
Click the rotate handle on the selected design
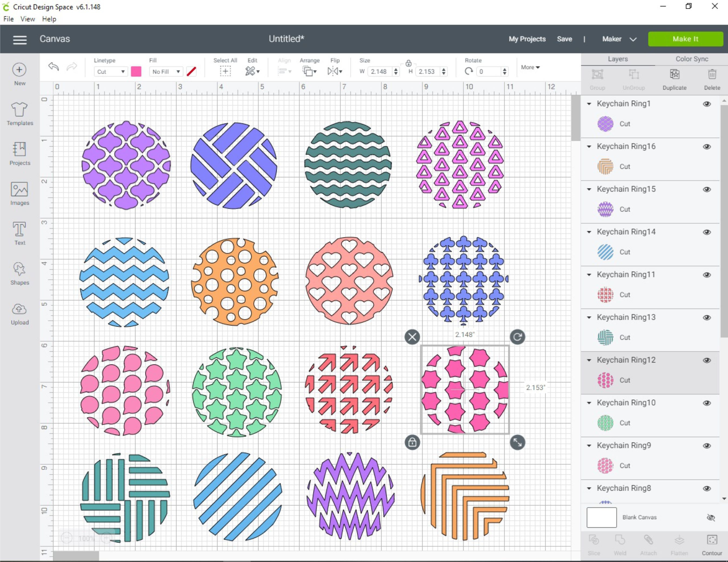(517, 337)
